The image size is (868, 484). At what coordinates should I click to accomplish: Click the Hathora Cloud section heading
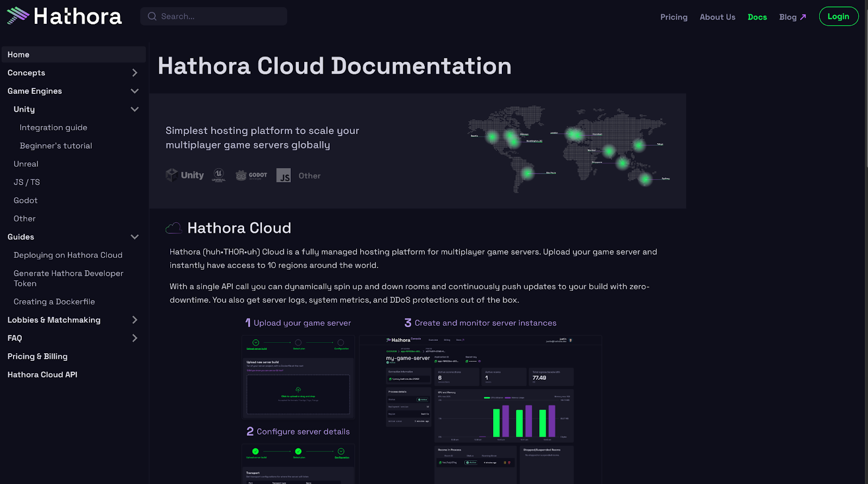click(x=239, y=228)
